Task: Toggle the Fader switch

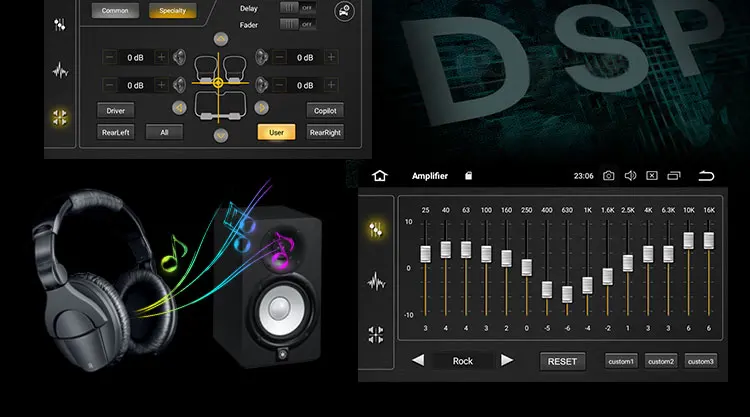Action: (298, 24)
